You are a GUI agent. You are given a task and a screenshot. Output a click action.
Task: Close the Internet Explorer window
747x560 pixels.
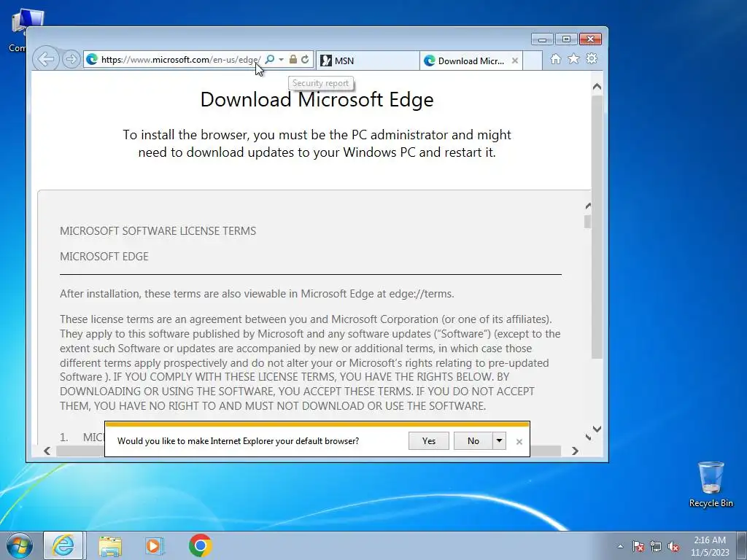pos(590,39)
